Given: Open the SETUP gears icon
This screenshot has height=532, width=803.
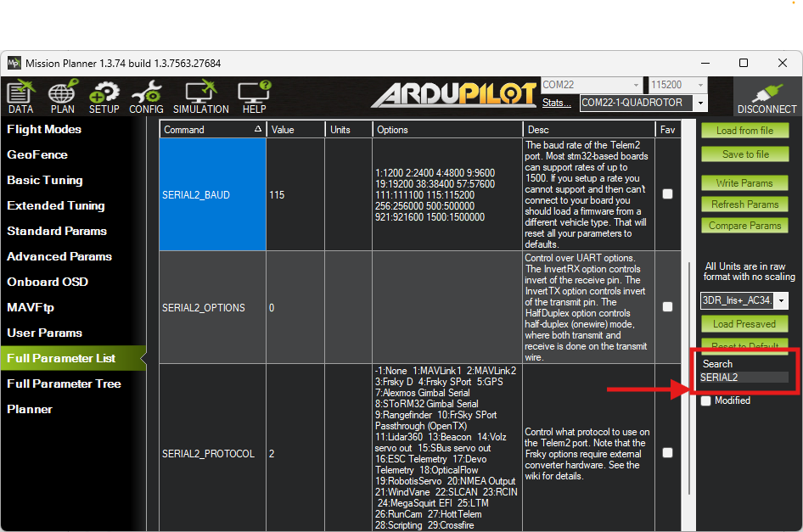Looking at the screenshot, I should [x=104, y=97].
